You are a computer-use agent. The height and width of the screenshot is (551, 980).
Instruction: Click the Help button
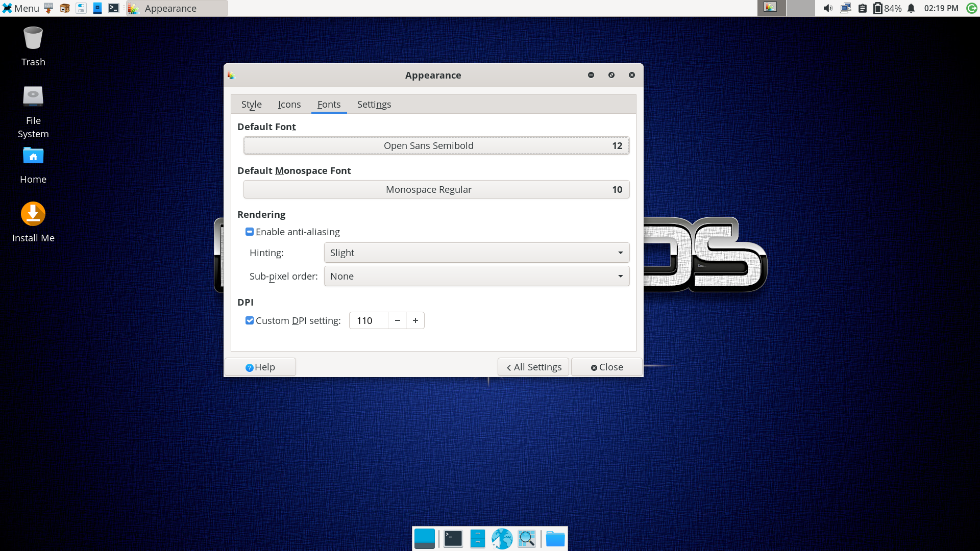[260, 367]
